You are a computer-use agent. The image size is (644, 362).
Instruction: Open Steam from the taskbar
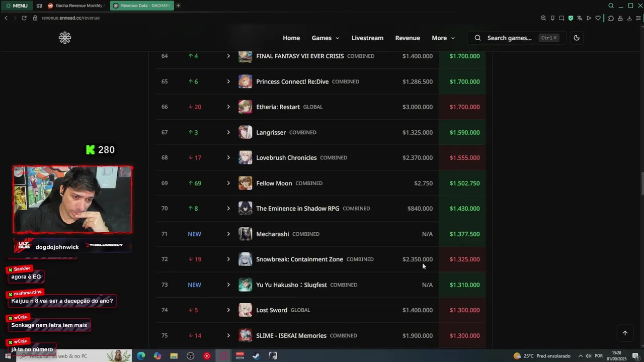click(256, 356)
